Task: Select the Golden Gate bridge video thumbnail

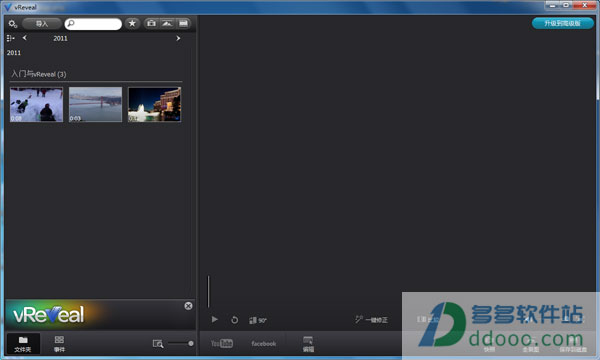Action: 95,104
